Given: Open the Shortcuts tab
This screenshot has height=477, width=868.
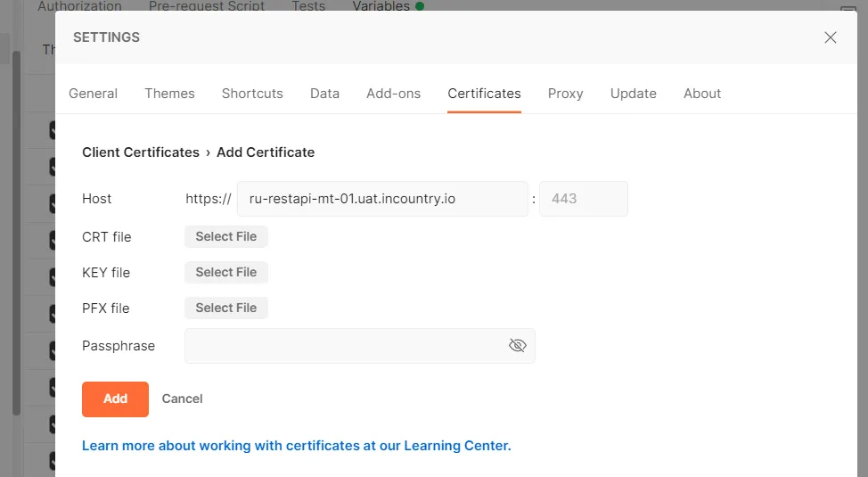Looking at the screenshot, I should coord(252,93).
